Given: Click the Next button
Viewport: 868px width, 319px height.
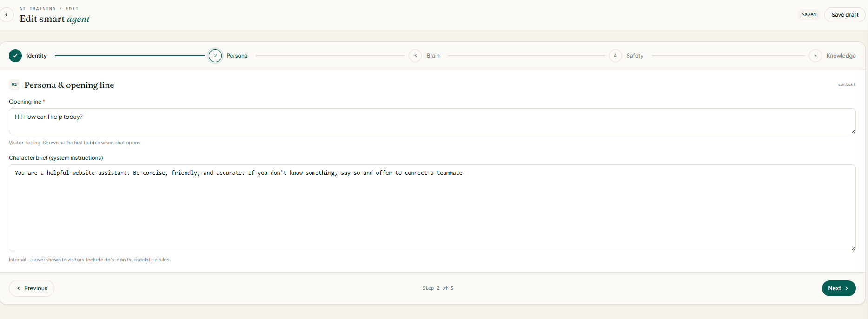Looking at the screenshot, I should [839, 288].
